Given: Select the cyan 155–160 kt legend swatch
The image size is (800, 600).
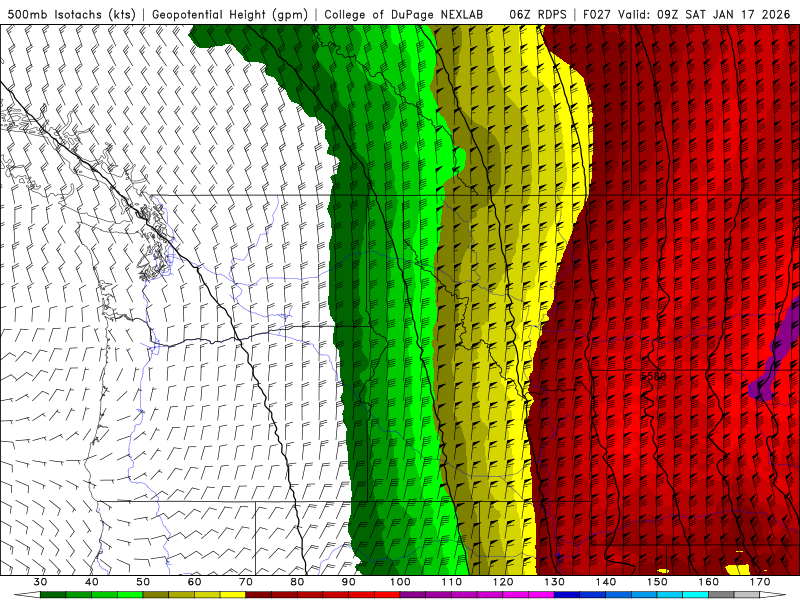Looking at the screenshot, I should click(x=695, y=594).
